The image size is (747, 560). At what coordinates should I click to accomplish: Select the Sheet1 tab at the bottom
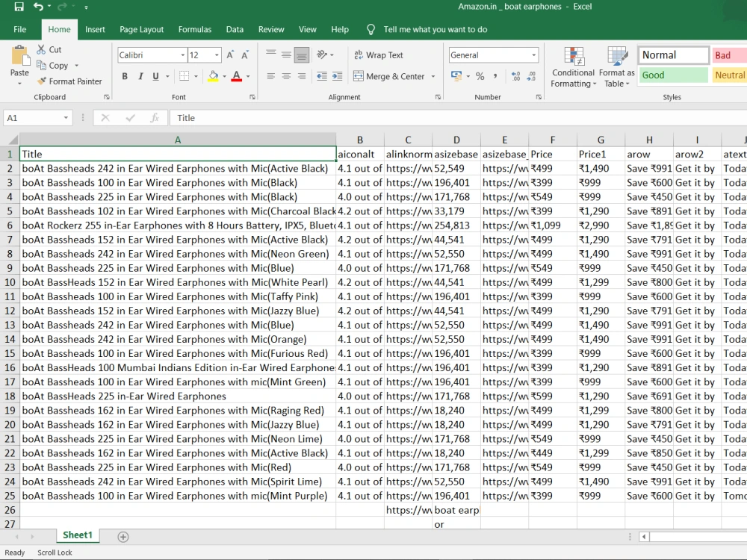78,535
